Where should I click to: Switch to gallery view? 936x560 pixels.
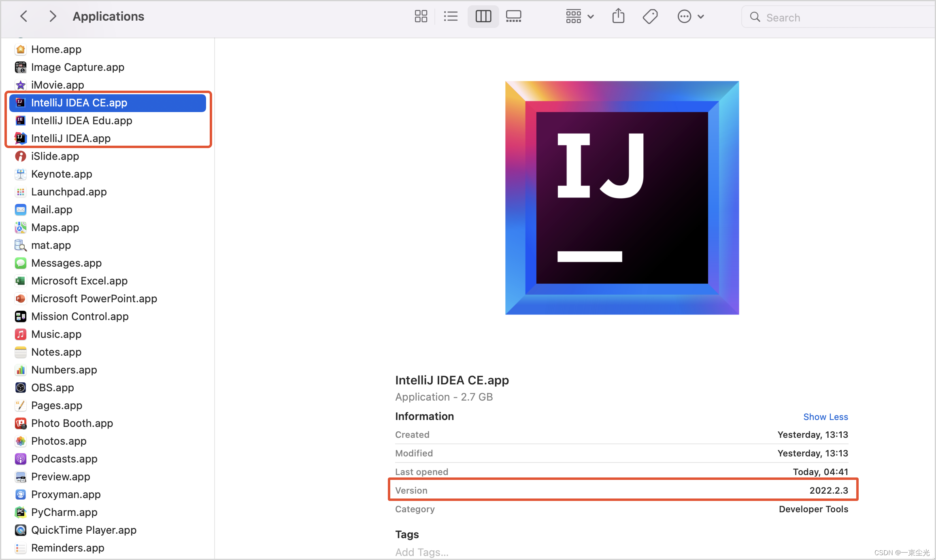513,16
